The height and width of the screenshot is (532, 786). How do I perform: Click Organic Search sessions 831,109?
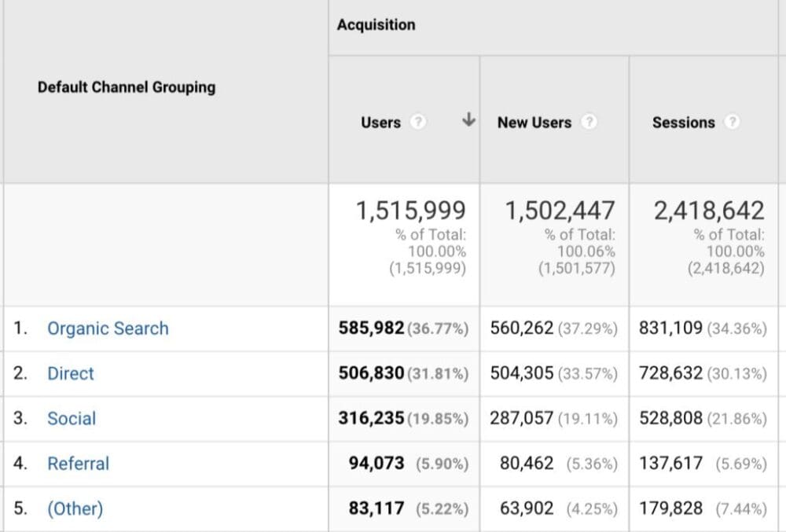[x=670, y=328]
